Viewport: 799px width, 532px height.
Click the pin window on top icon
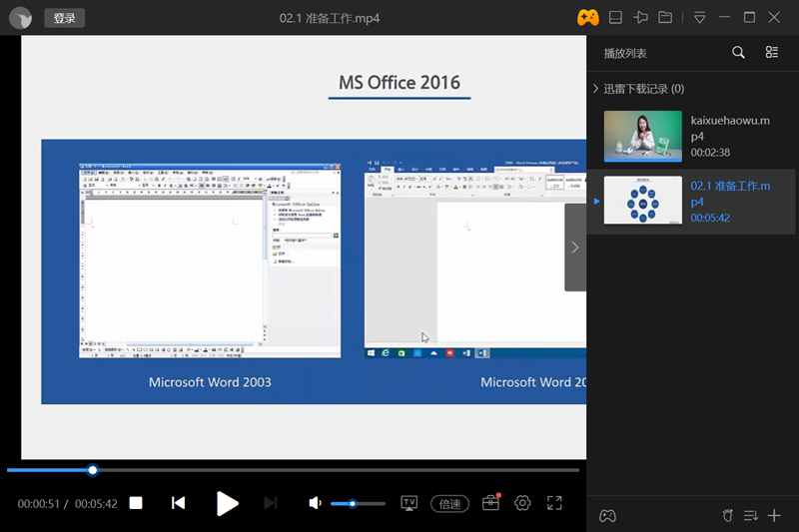(640, 18)
